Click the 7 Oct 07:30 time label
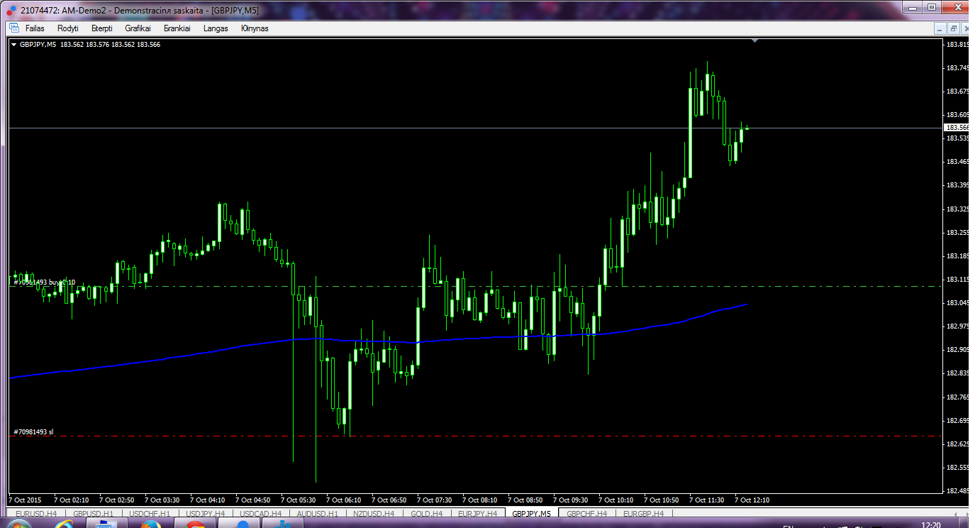 click(434, 500)
